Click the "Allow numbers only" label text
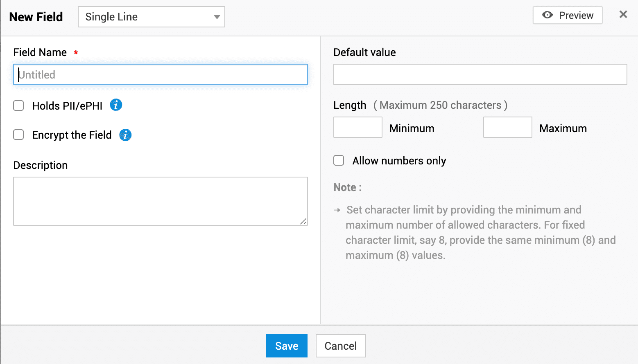The width and height of the screenshot is (638, 364). [x=399, y=161]
